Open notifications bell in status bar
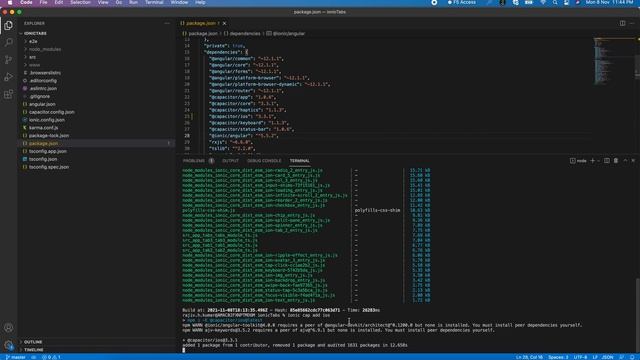 pyautogui.click(x=632, y=357)
